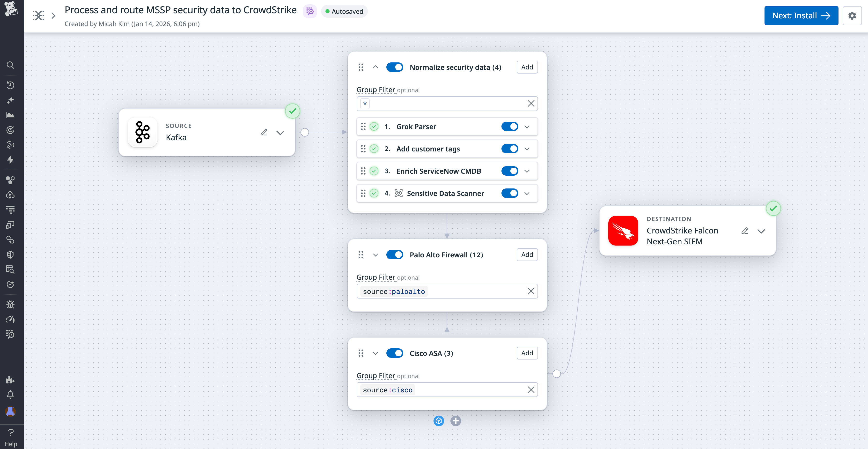
Task: Select the security shield icon in the sidebar
Action: [x=10, y=254]
